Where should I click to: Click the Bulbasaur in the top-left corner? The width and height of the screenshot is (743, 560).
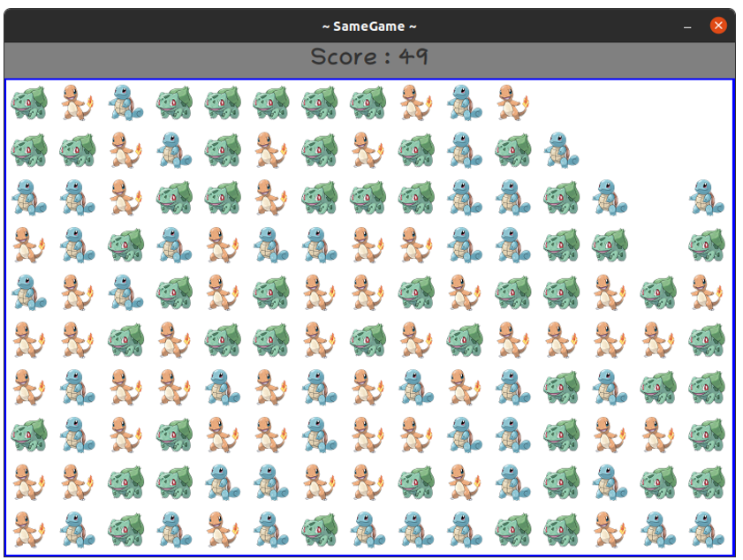pos(28,102)
